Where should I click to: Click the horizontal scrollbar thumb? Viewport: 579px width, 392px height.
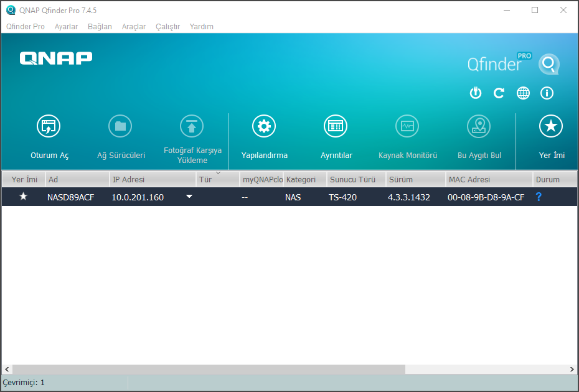pos(209,369)
